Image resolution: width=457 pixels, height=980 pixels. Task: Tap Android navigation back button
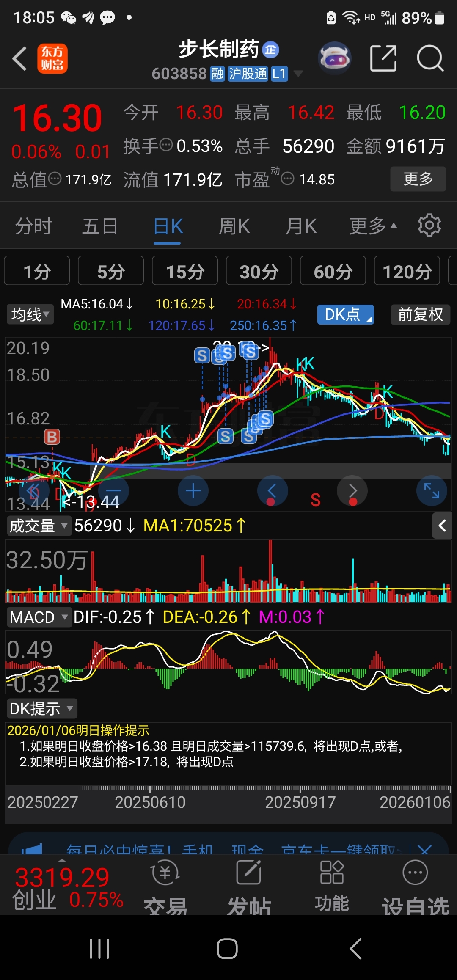tap(355, 948)
